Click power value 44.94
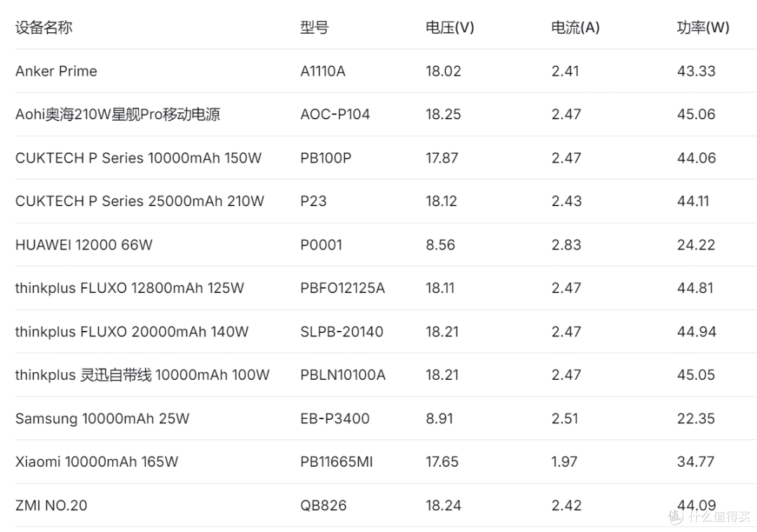The image size is (757, 532). coord(697,332)
